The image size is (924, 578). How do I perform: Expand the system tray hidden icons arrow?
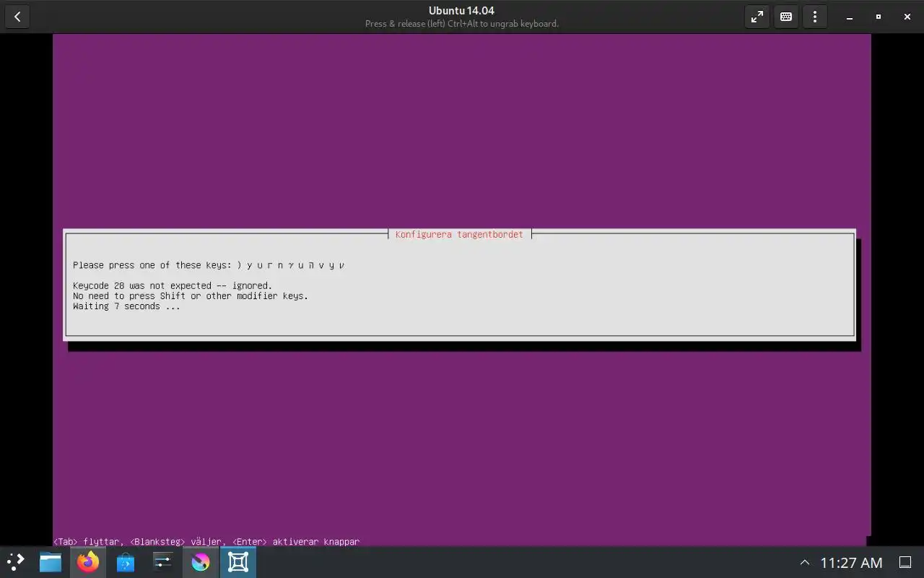[x=805, y=562]
